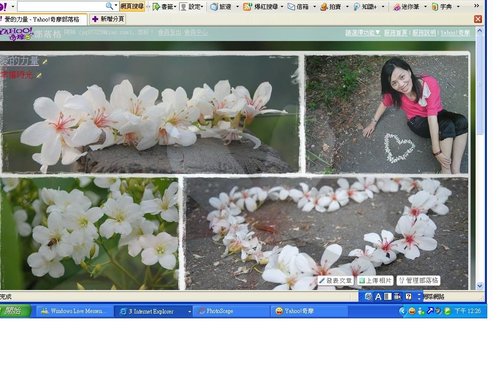Click the green circular tray icon

pos(448,311)
